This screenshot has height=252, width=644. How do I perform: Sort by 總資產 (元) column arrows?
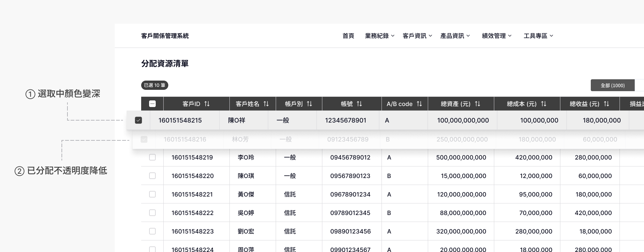(x=477, y=104)
